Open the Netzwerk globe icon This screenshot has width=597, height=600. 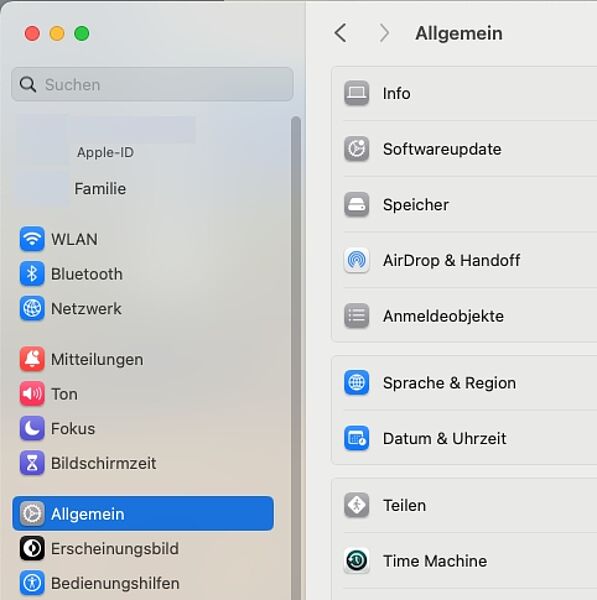pos(32,308)
